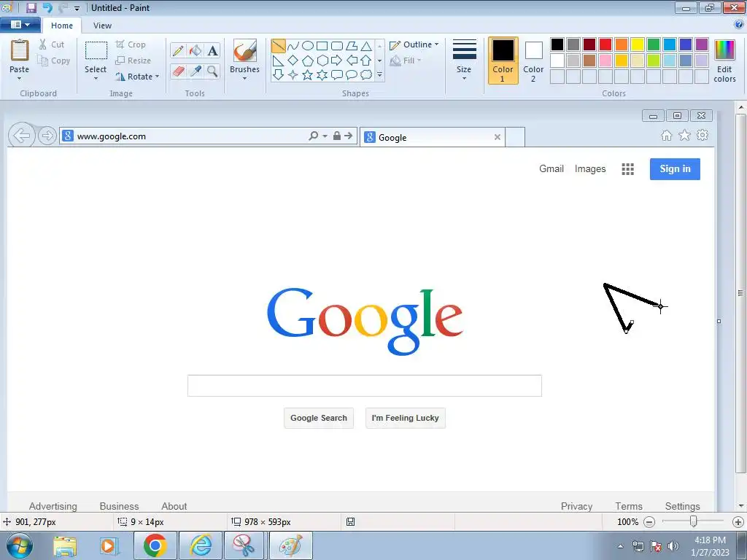The width and height of the screenshot is (747, 560).
Task: Click the Copy button
Action: coord(54,61)
